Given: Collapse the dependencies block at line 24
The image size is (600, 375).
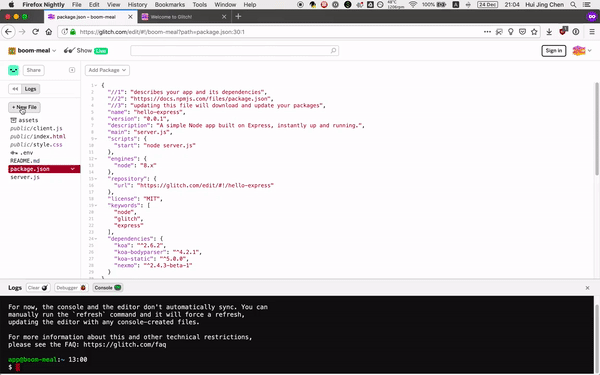Looking at the screenshot, I should click(x=96, y=239).
